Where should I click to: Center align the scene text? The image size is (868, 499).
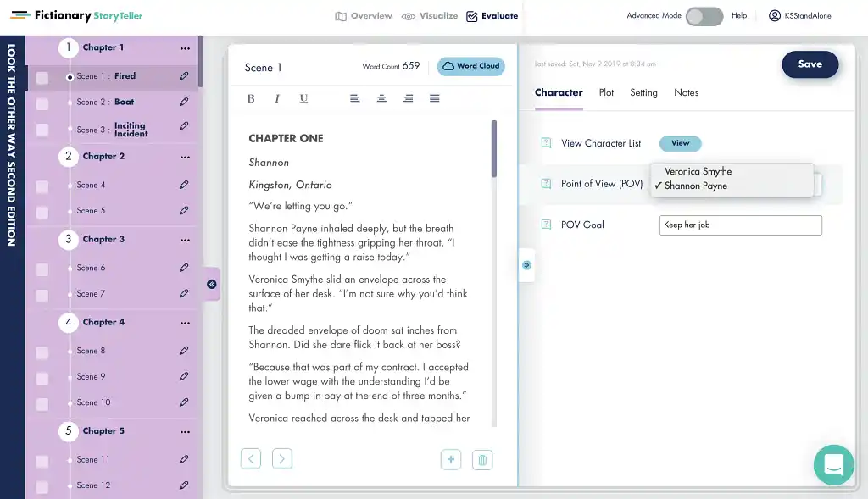(x=381, y=99)
